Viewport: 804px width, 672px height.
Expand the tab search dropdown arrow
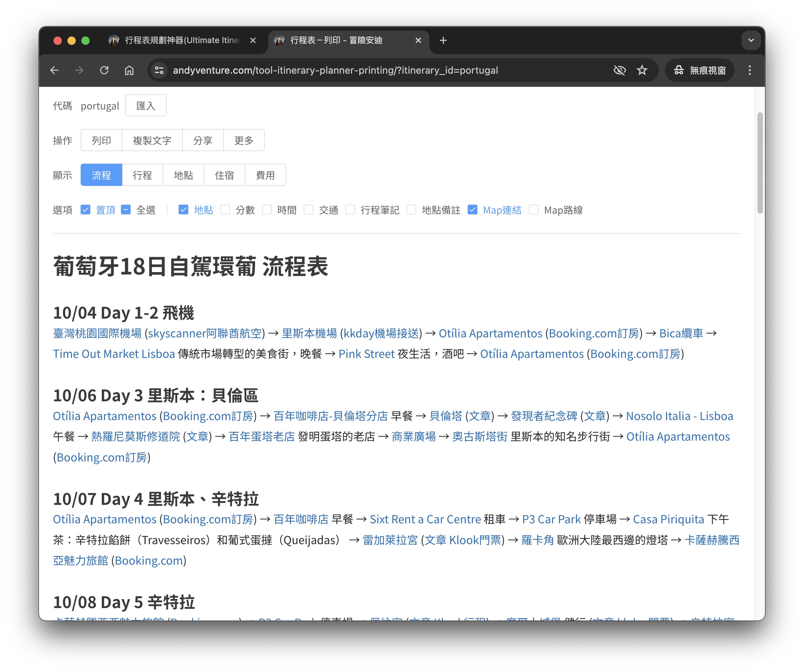(751, 40)
